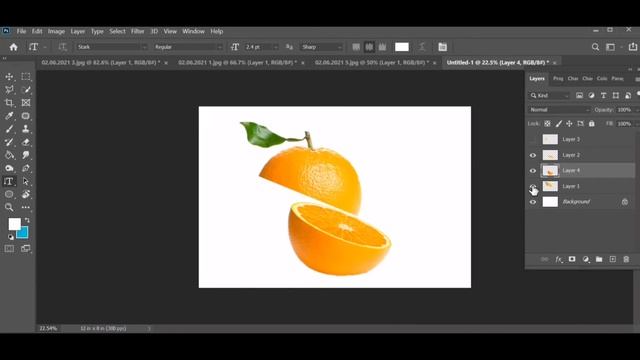Open the Window menu
The width and height of the screenshot is (640, 360).
pyautogui.click(x=193, y=31)
